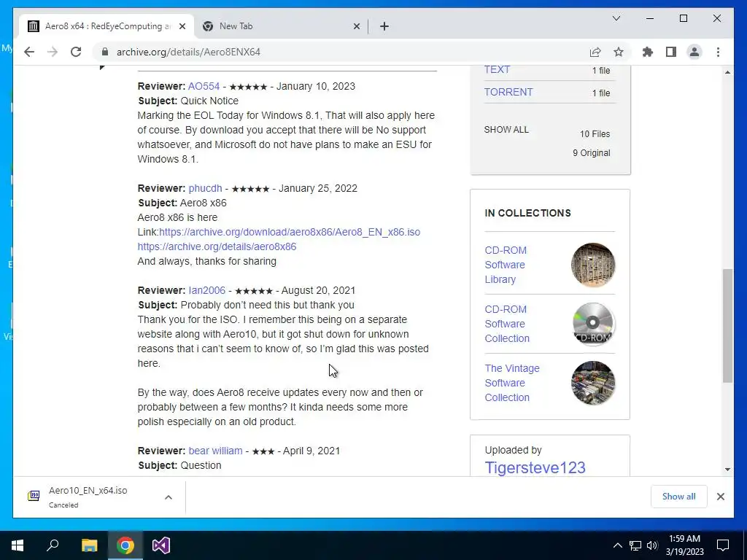Select the Aero8 x64 RedEyeComputing tab
The height and width of the screenshot is (560, 747).
pos(106,26)
